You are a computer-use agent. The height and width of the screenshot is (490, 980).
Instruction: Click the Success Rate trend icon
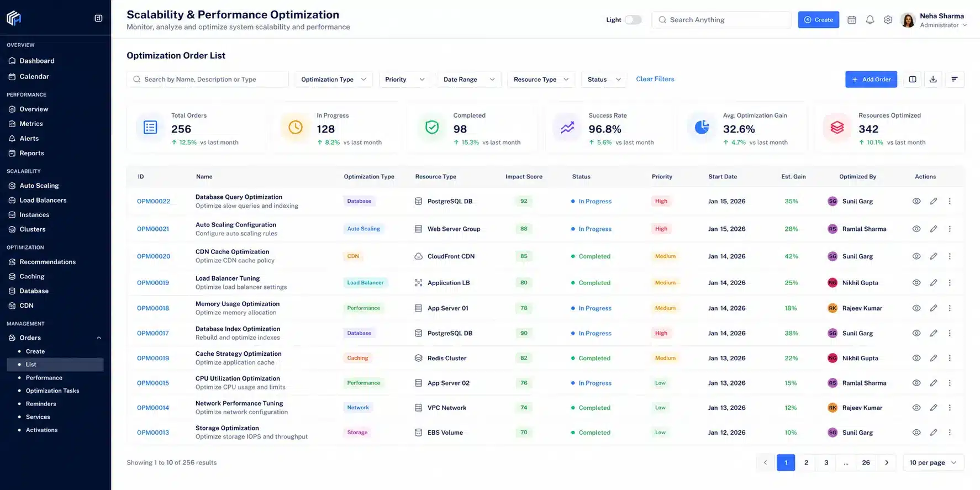coord(567,128)
